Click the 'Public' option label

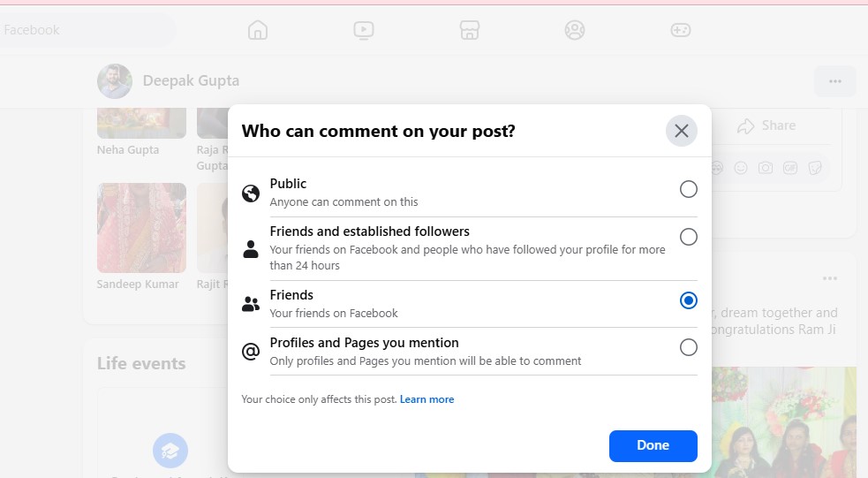click(x=288, y=184)
